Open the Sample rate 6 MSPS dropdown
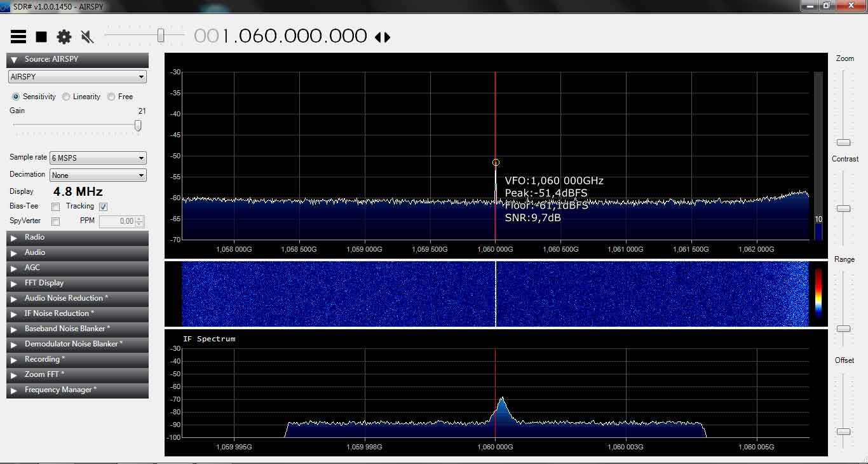The width and height of the screenshot is (868, 464). tap(98, 158)
